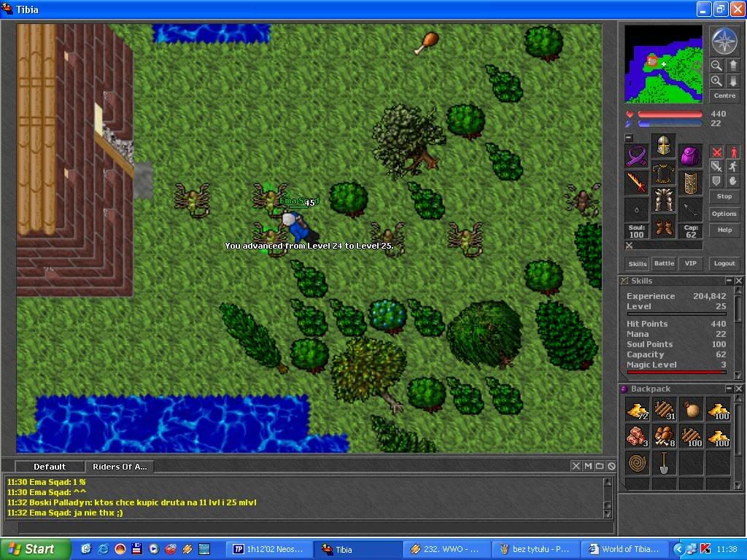Image resolution: width=747 pixels, height=560 pixels.
Task: Click the purple scarf in the amulet slot
Action: 637,157
